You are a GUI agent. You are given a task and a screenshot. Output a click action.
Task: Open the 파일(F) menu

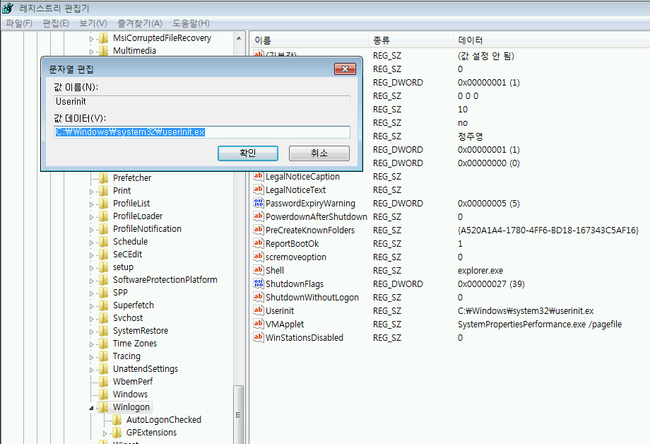[19, 23]
